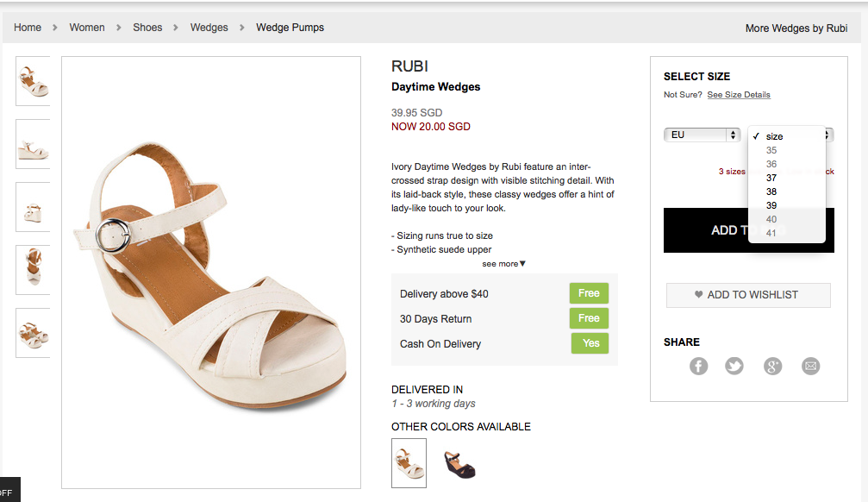Share product on Google Plus icon
This screenshot has height=502, width=868.
(773, 366)
